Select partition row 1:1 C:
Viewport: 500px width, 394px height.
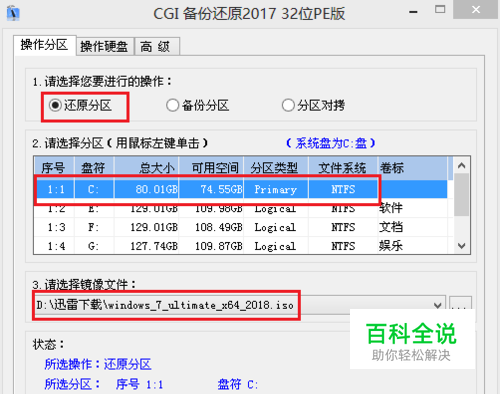[x=241, y=189]
